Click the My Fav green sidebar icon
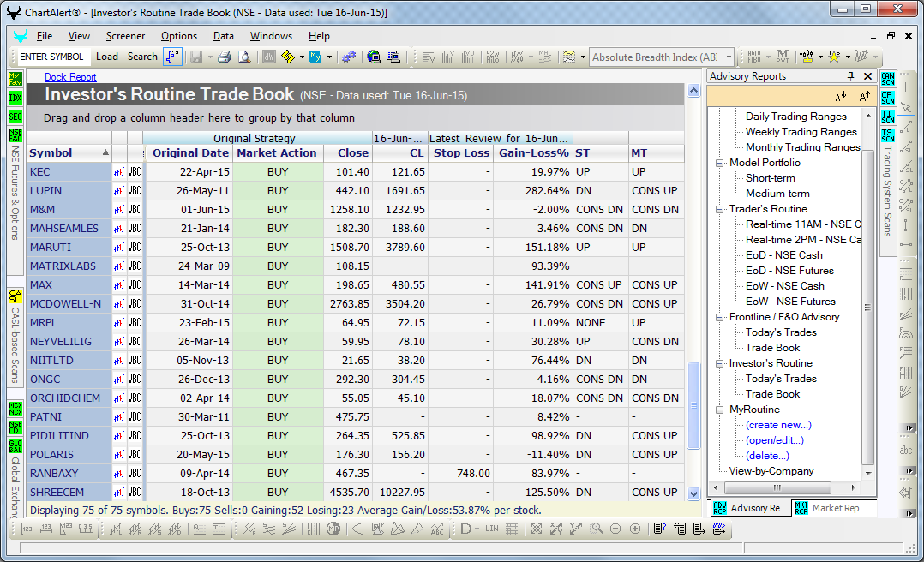 [x=15, y=78]
